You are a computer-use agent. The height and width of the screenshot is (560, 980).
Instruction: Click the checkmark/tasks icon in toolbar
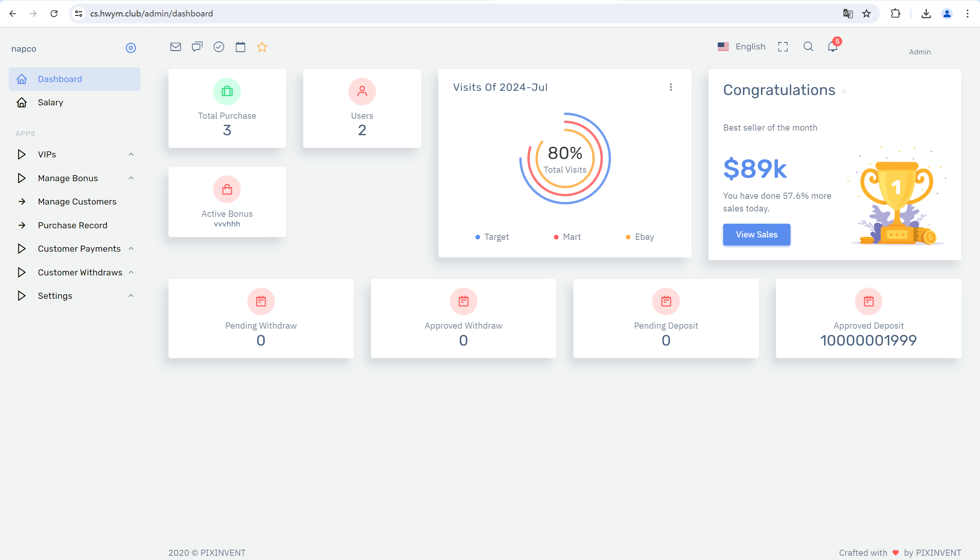[219, 46]
